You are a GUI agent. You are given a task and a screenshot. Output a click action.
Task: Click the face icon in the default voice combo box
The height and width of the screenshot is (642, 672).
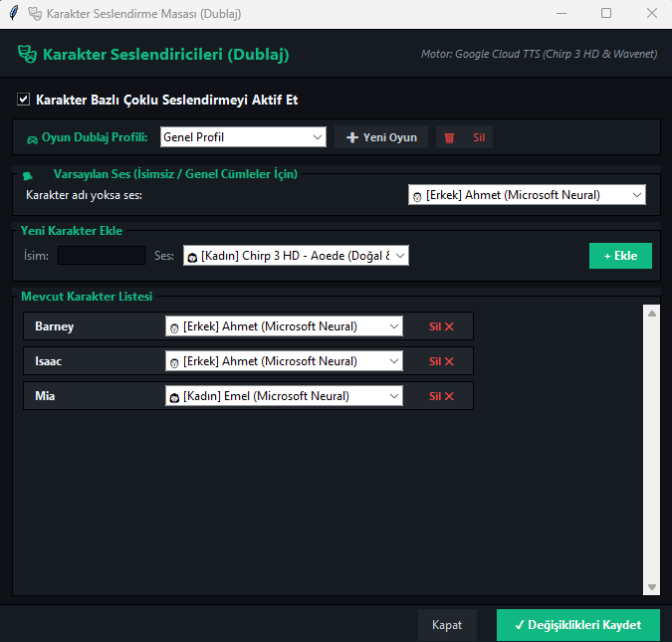tap(417, 197)
